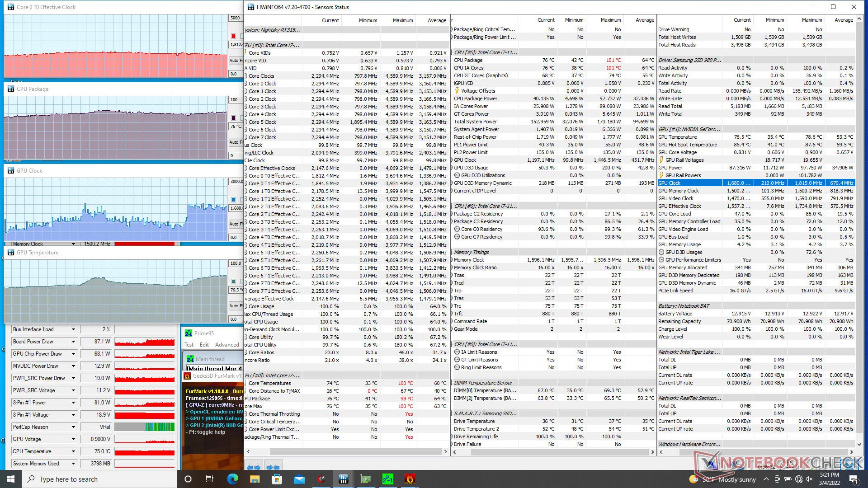Open the Advanced menu in Prime95

click(227, 345)
